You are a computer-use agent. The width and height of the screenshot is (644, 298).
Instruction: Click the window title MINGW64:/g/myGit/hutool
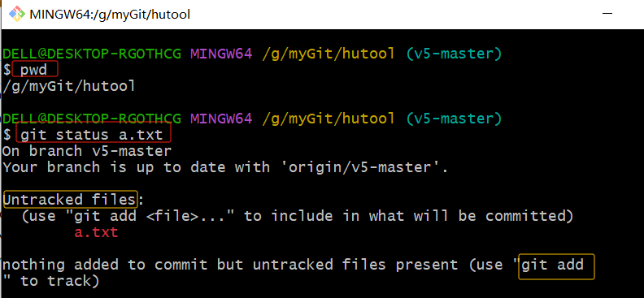(x=110, y=15)
